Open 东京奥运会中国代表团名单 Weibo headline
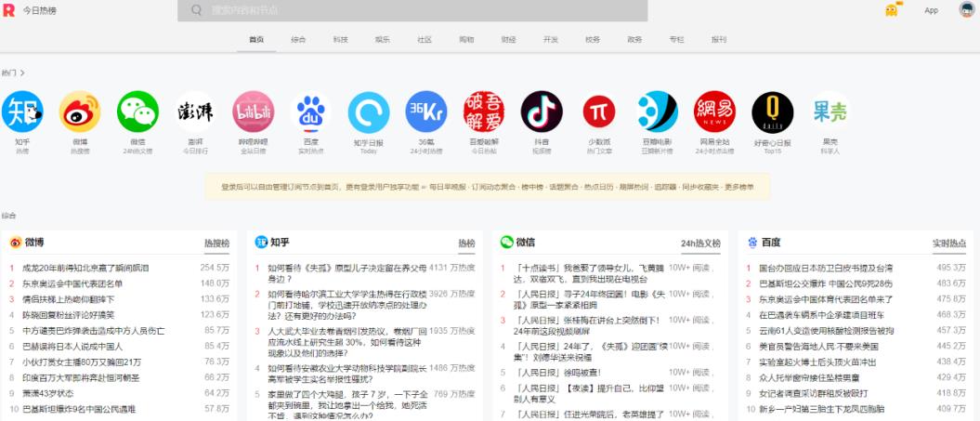The width and height of the screenshot is (980, 421). [72, 283]
